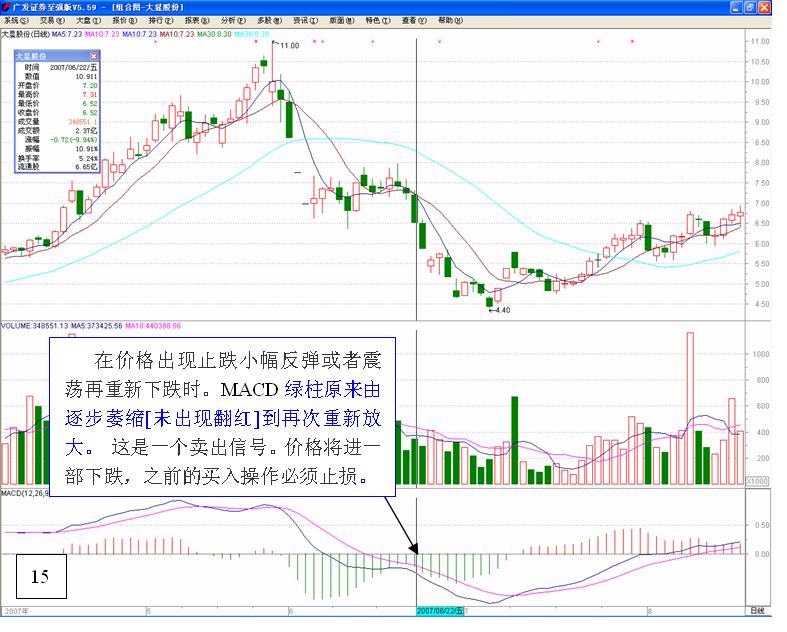Click the tallest volume bar in August
The image size is (787, 632).
690,408
